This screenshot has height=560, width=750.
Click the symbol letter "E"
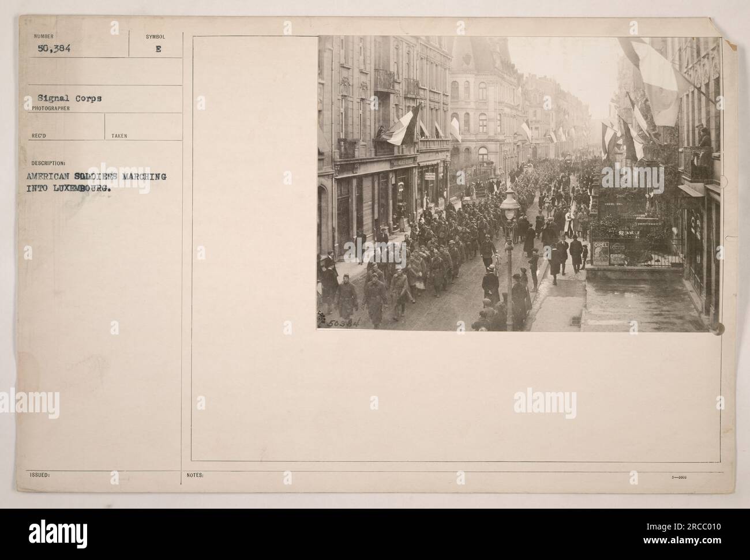[159, 49]
